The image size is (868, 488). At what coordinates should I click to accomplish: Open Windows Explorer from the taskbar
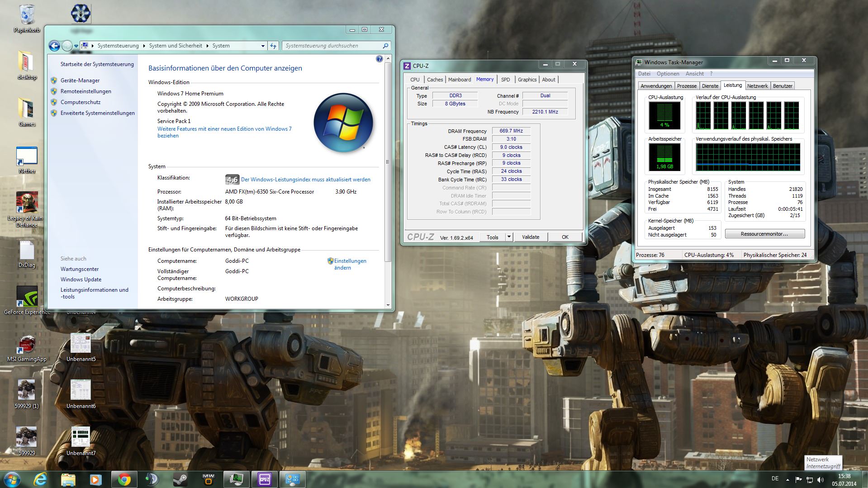click(68, 479)
